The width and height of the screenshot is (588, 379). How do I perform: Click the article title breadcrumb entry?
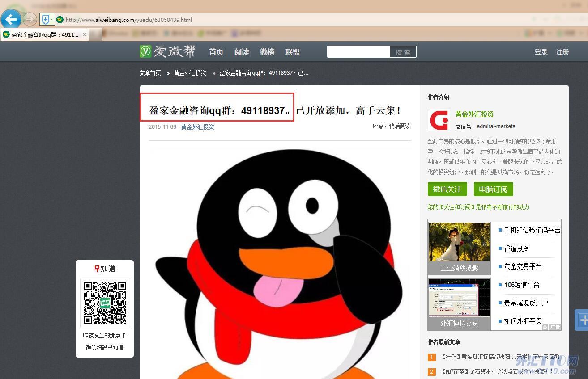point(264,73)
